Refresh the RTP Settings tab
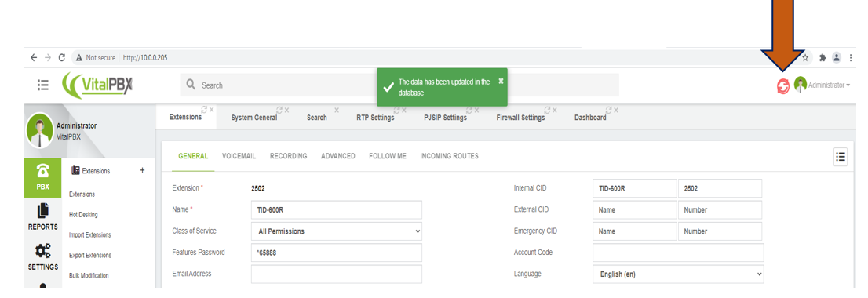 396,110
